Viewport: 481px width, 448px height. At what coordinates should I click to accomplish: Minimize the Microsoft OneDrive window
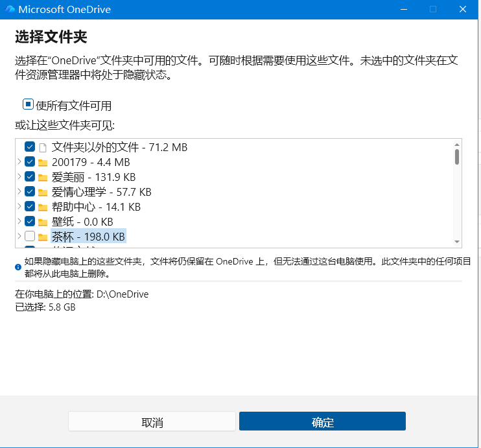pos(404,10)
